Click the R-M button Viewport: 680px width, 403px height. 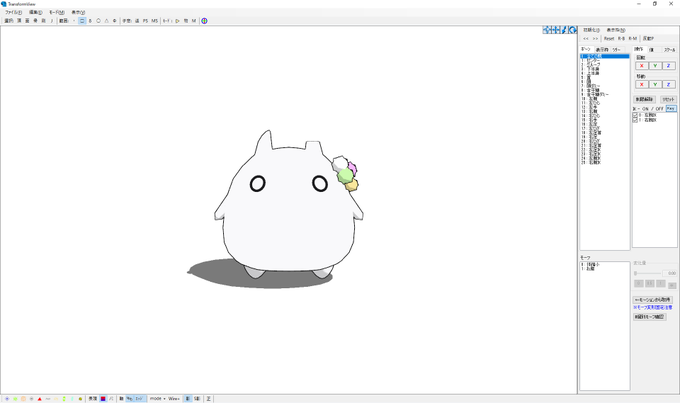[x=633, y=39]
